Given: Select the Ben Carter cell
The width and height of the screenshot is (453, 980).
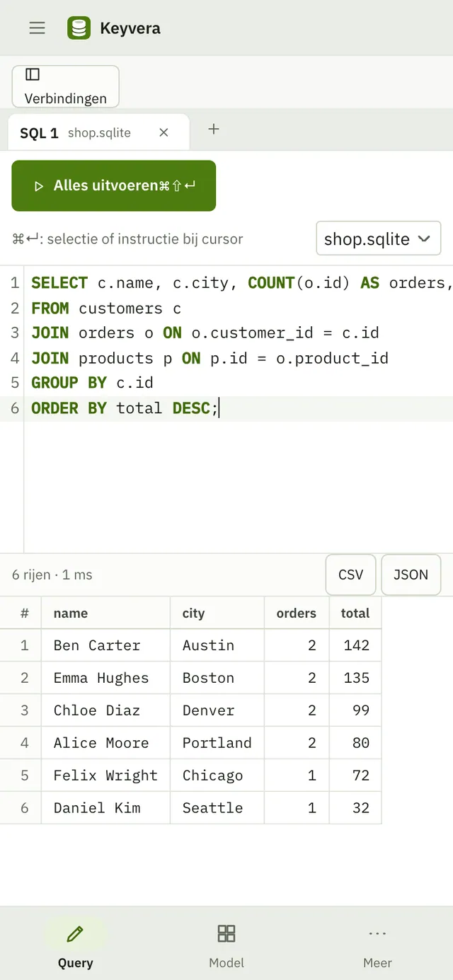Looking at the screenshot, I should pyautogui.click(x=106, y=645).
